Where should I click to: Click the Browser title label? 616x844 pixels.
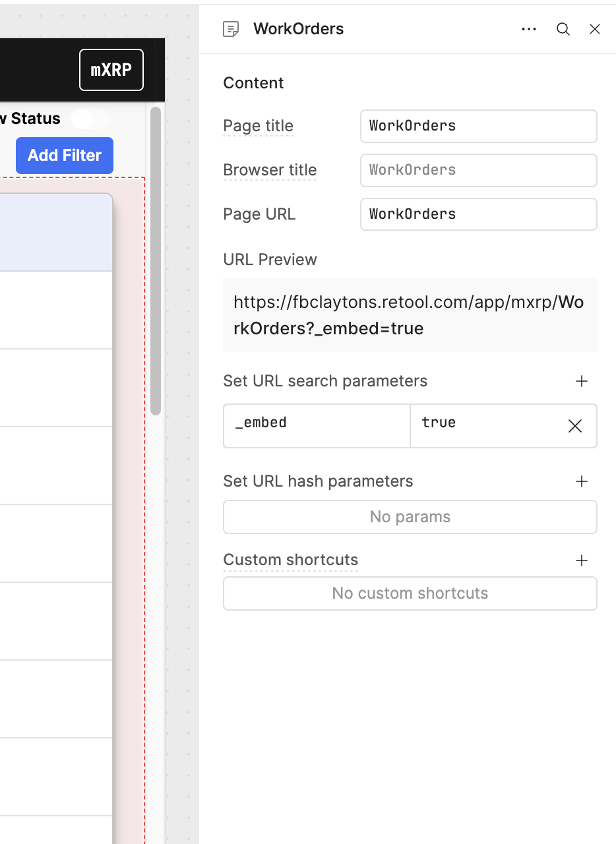[270, 170]
